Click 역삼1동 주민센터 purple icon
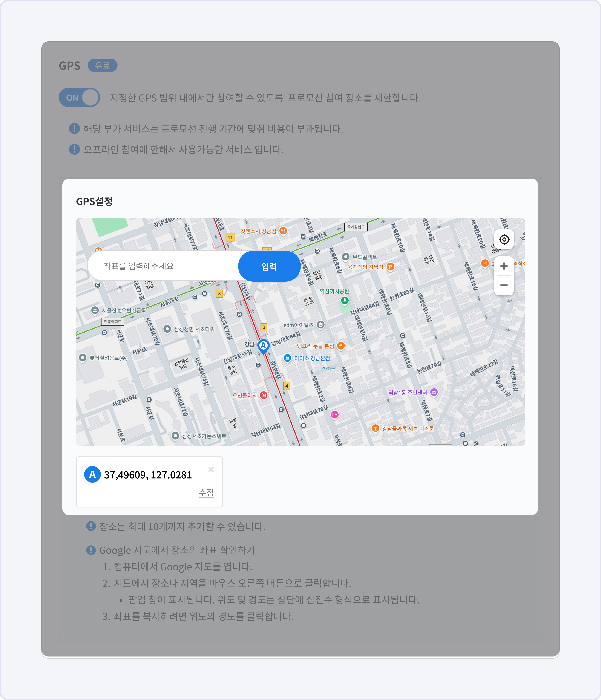The height and width of the screenshot is (700, 601). [434, 392]
